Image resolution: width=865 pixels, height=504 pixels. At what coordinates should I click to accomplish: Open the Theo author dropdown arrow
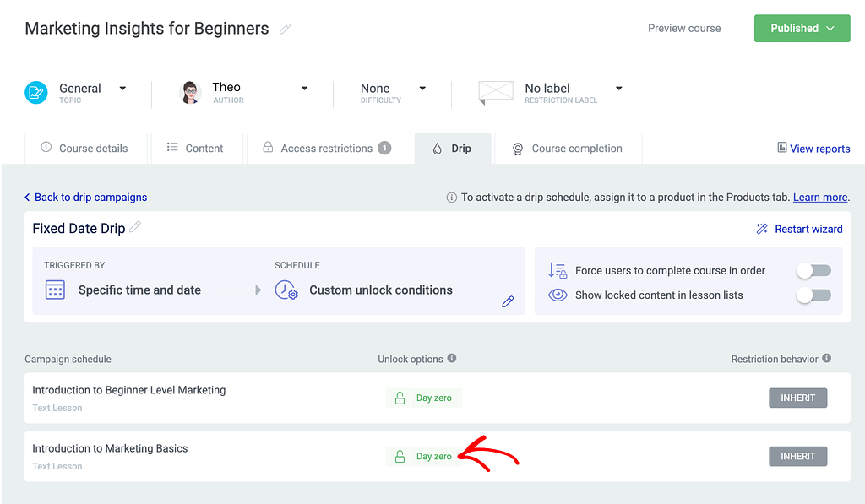pyautogui.click(x=304, y=89)
